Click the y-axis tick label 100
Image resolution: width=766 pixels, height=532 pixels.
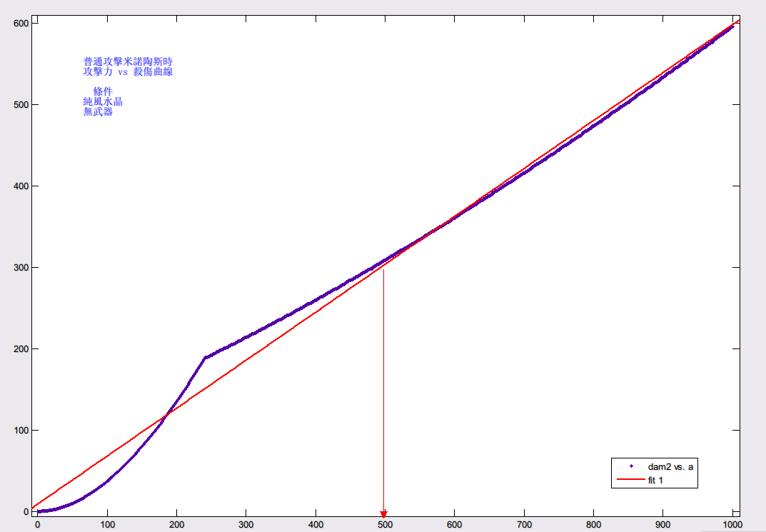20,431
